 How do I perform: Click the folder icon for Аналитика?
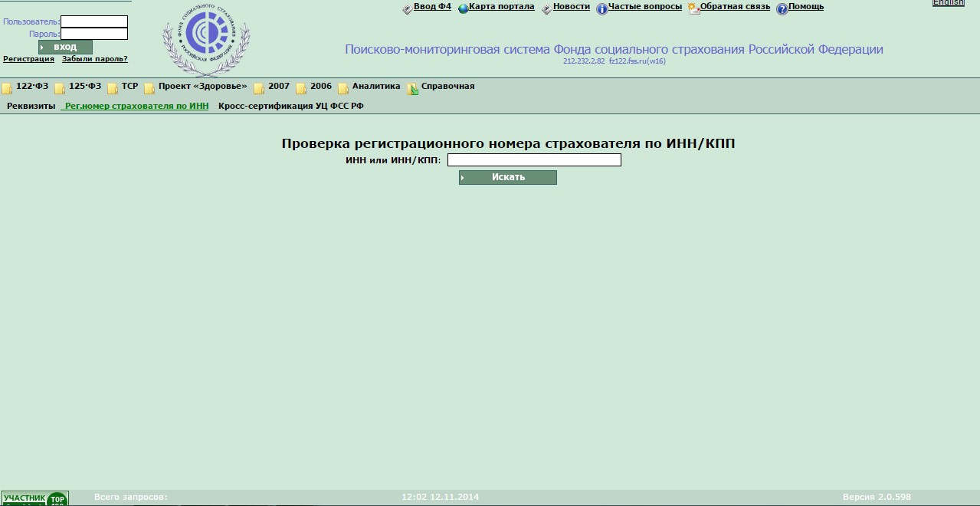click(x=343, y=87)
